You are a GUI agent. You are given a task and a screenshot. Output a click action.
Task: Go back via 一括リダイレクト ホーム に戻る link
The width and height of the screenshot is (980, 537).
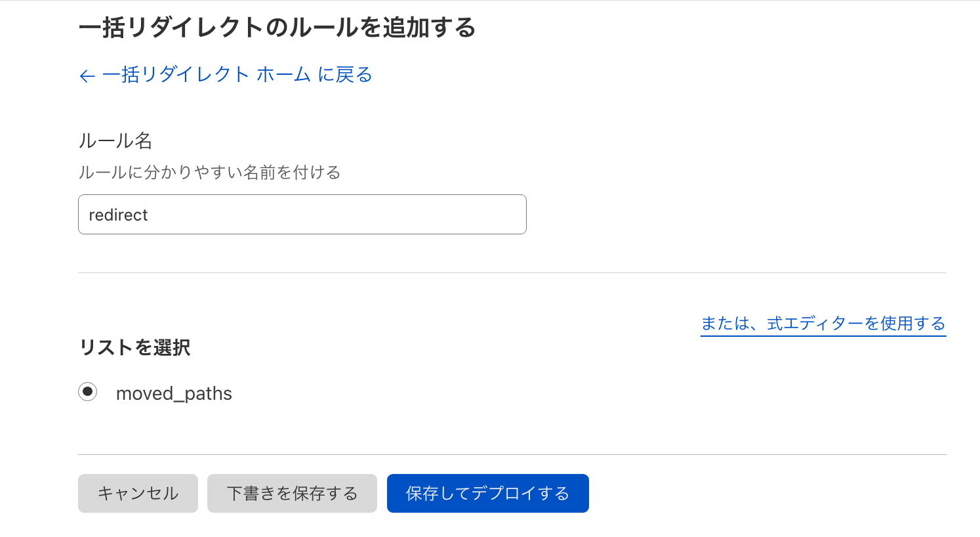click(x=226, y=75)
